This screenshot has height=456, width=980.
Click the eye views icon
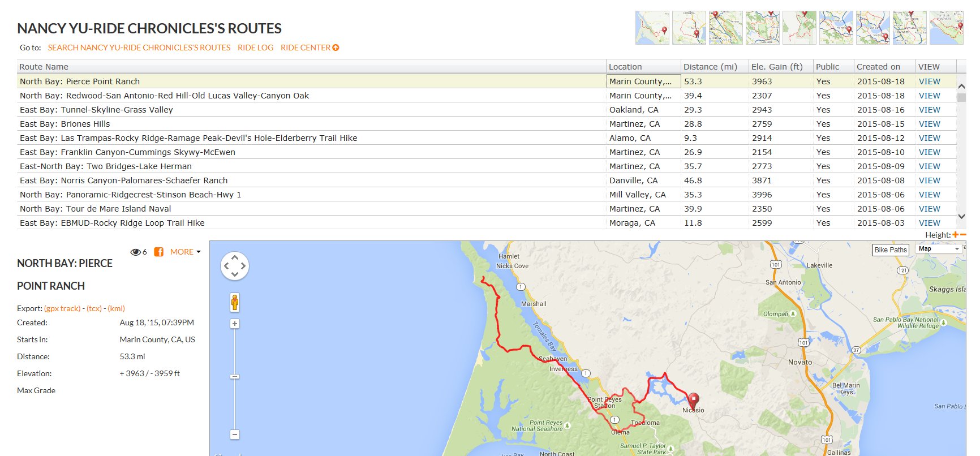(x=135, y=252)
